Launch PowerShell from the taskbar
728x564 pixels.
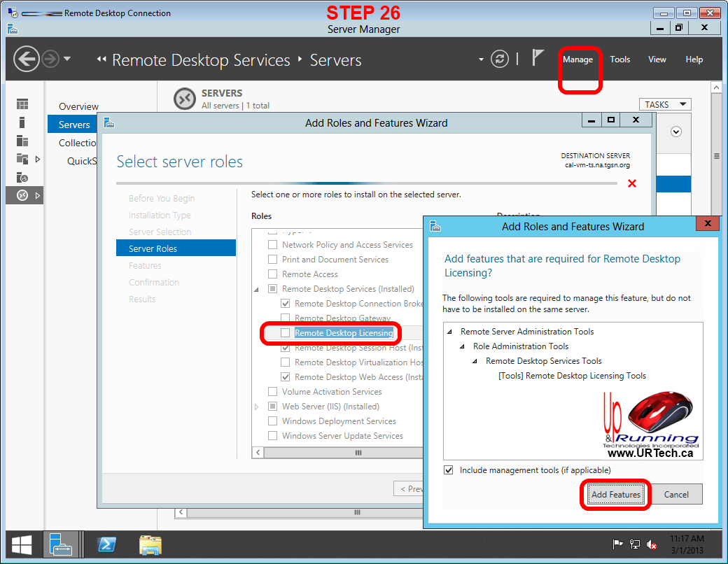point(106,544)
